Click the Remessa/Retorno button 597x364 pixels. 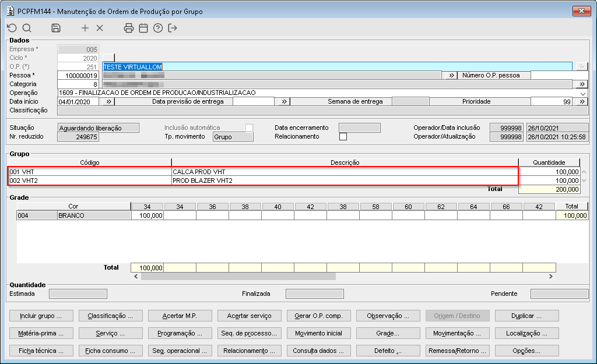457,351
